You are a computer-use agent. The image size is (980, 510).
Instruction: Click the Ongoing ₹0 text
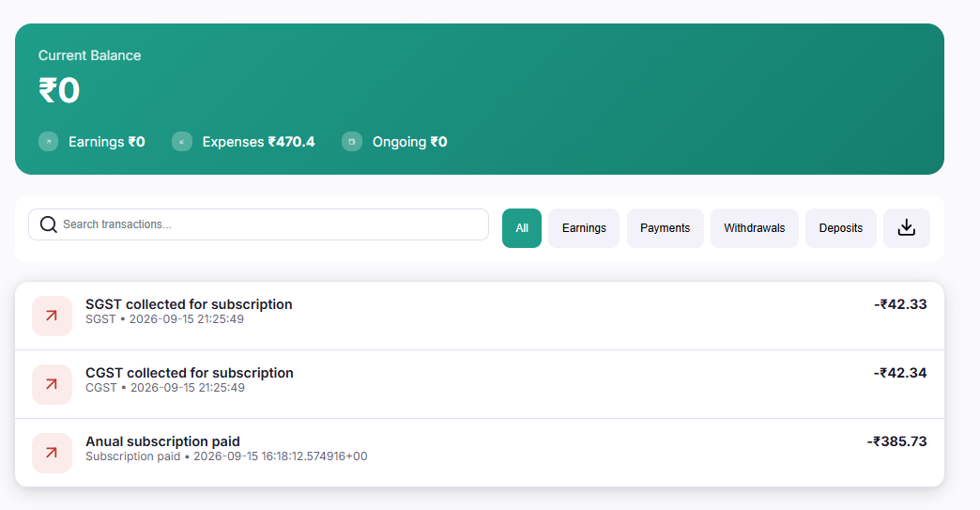pos(410,142)
